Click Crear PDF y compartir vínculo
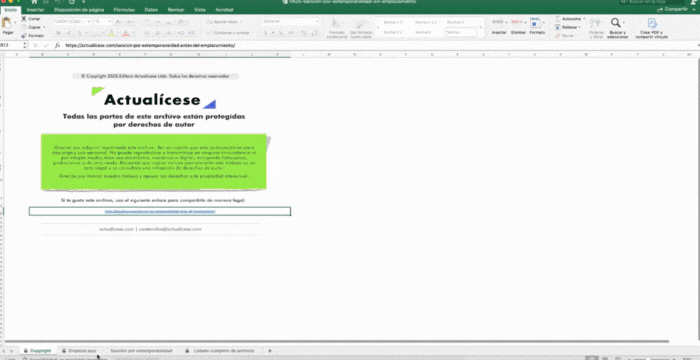 pyautogui.click(x=651, y=28)
